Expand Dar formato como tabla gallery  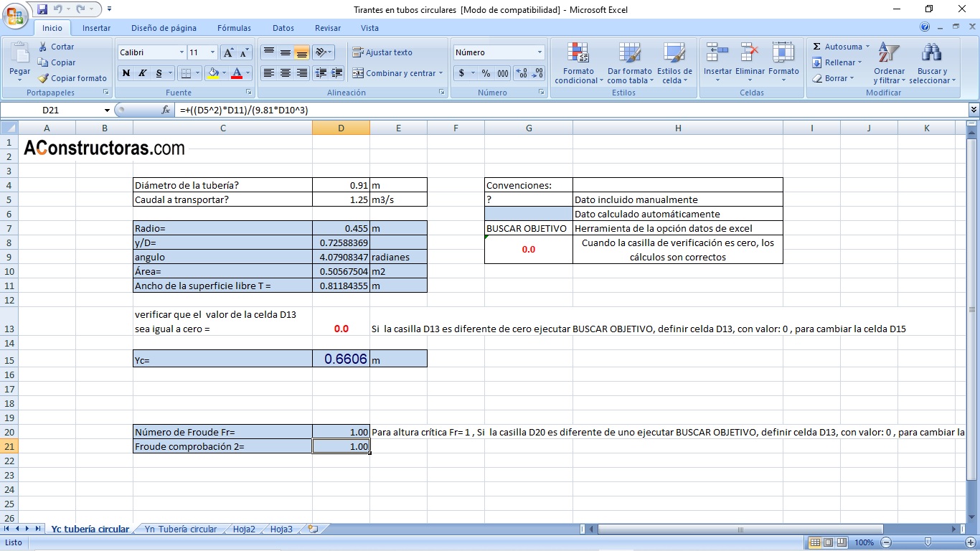coord(629,63)
